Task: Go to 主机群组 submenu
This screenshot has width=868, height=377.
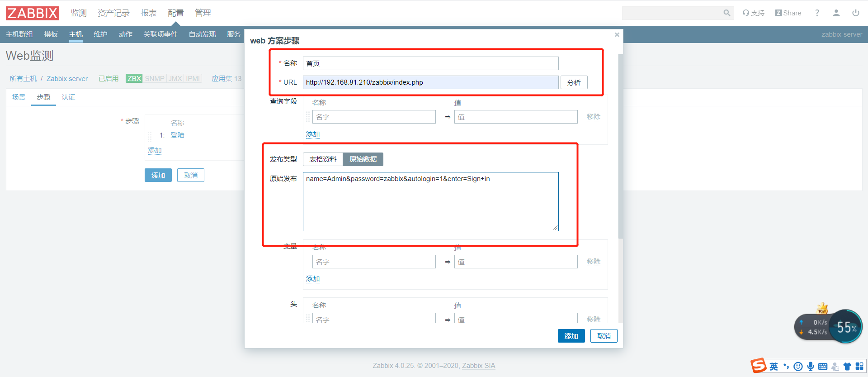Action: click(x=19, y=34)
